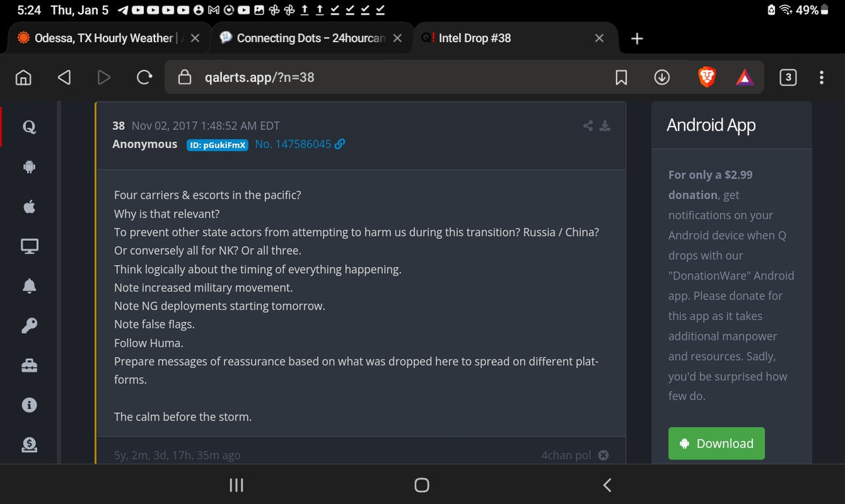Click the '5y, 2m, 3d, 17h, 35m ago' text

(177, 455)
